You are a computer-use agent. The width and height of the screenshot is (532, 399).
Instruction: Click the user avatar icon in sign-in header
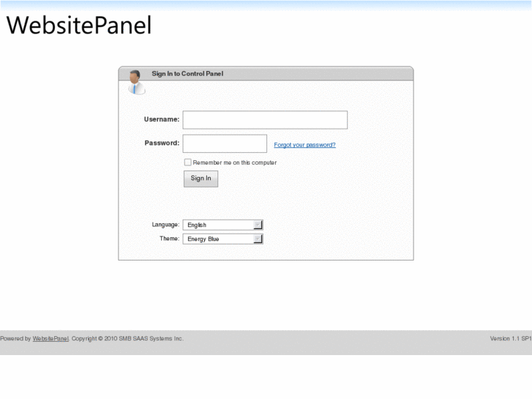pyautogui.click(x=136, y=82)
